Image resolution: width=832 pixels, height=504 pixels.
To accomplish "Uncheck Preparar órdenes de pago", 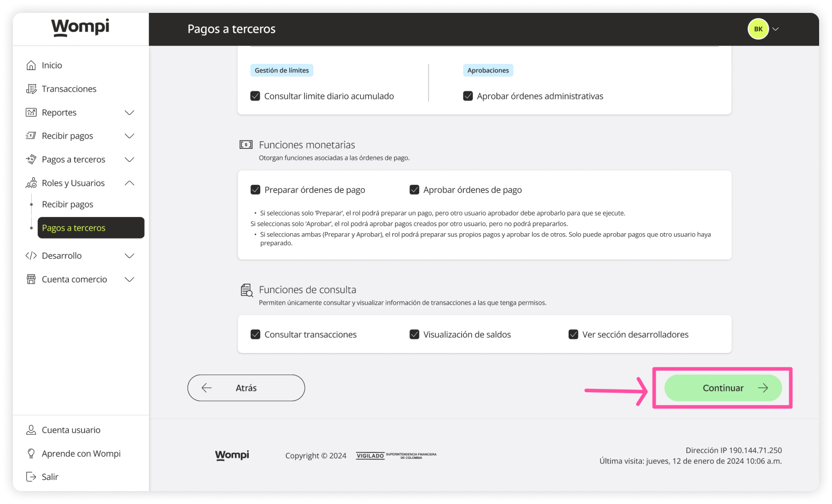I will pos(255,189).
